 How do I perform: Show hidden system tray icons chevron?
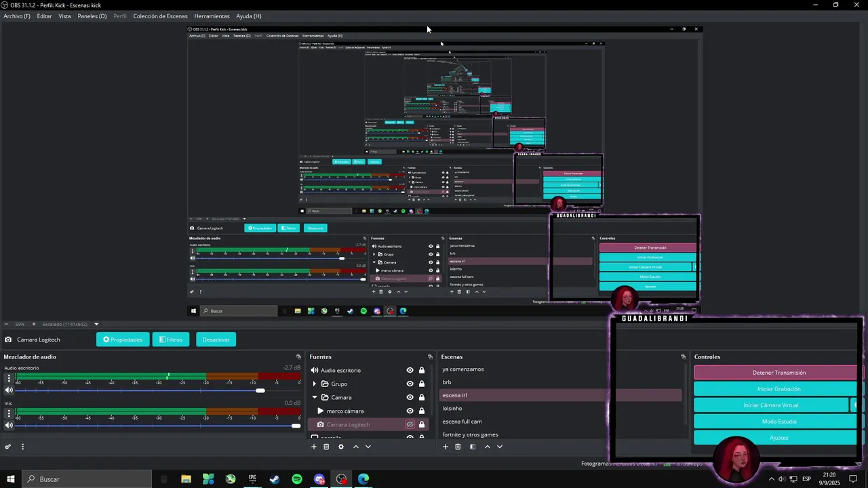[x=771, y=479]
